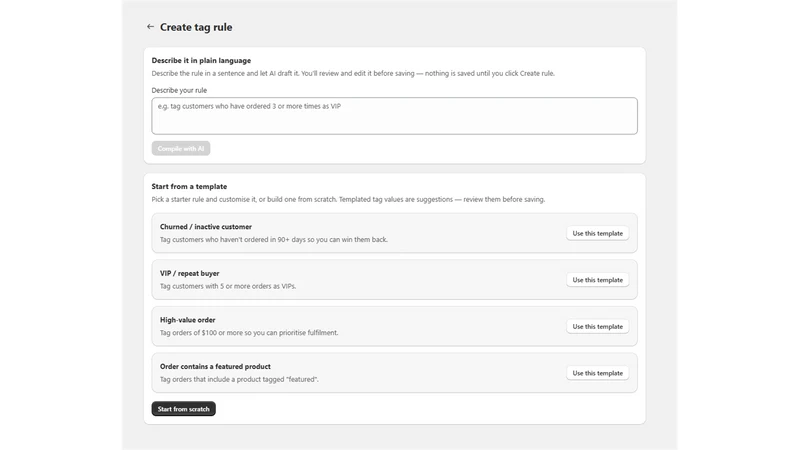The width and height of the screenshot is (800, 450).
Task: Use the Order contains a featured product template
Action: click(x=597, y=373)
